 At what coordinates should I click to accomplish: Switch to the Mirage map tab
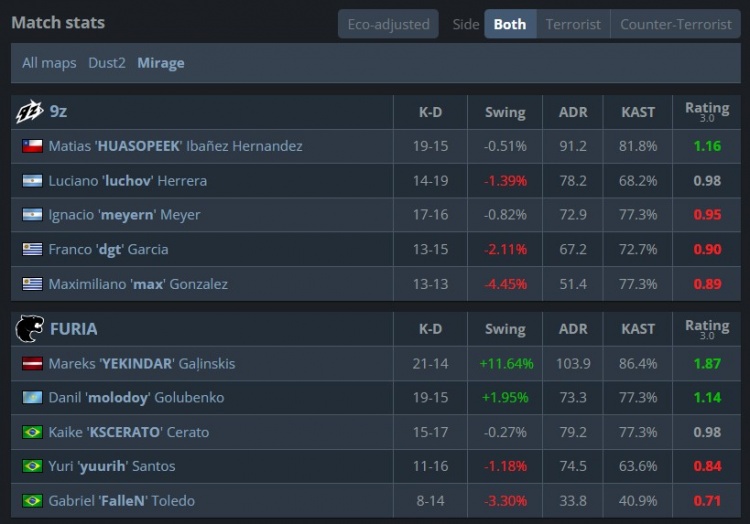coord(161,63)
